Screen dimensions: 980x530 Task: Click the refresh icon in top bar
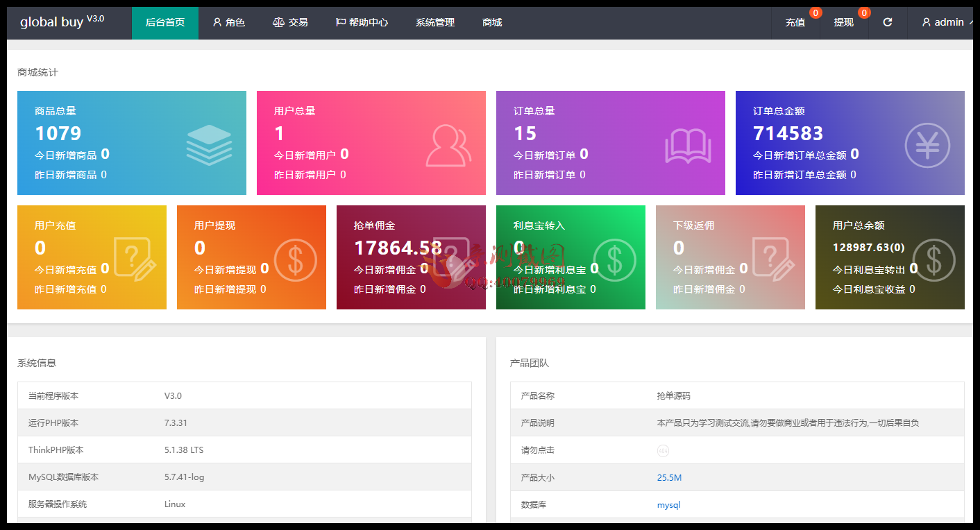(x=887, y=22)
